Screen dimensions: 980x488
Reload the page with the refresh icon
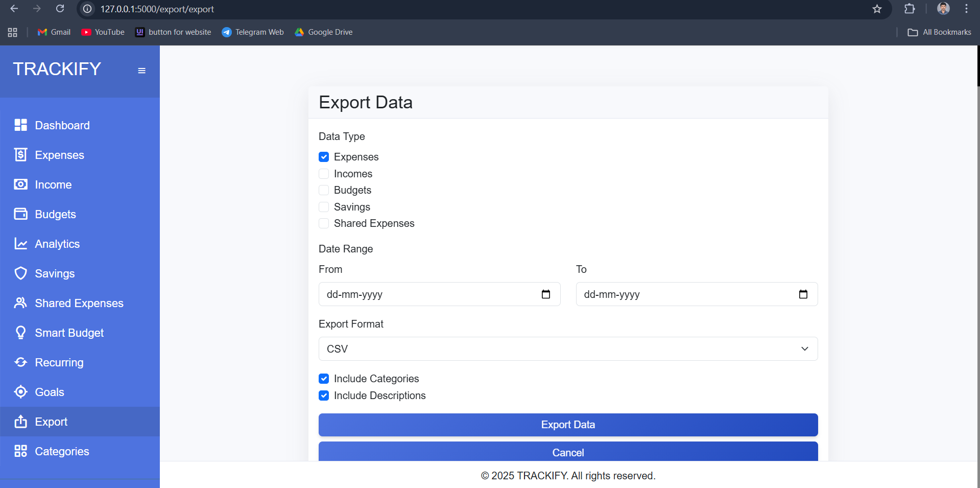60,9
